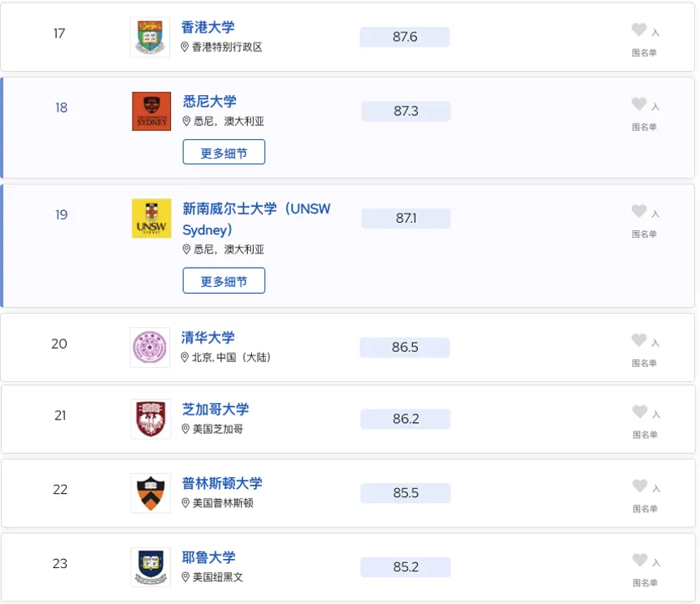
Task: Add 芝加哥大学 to shortlist via heart icon
Action: coord(640,411)
